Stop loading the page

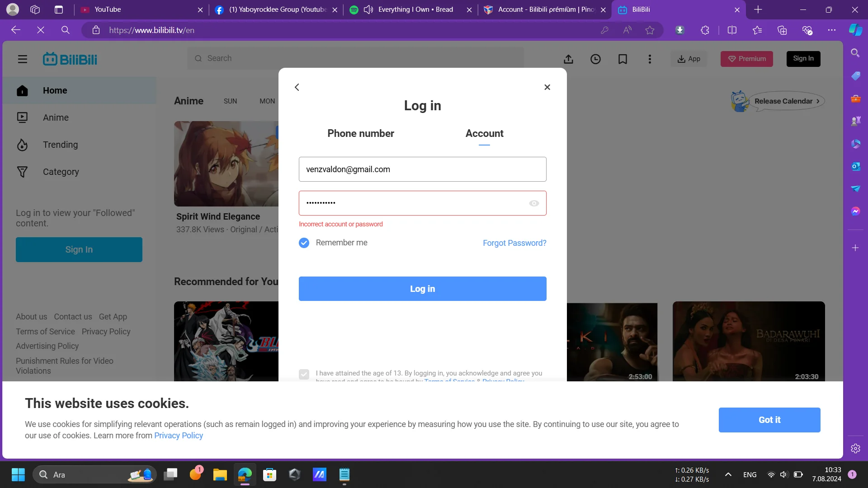click(x=41, y=30)
